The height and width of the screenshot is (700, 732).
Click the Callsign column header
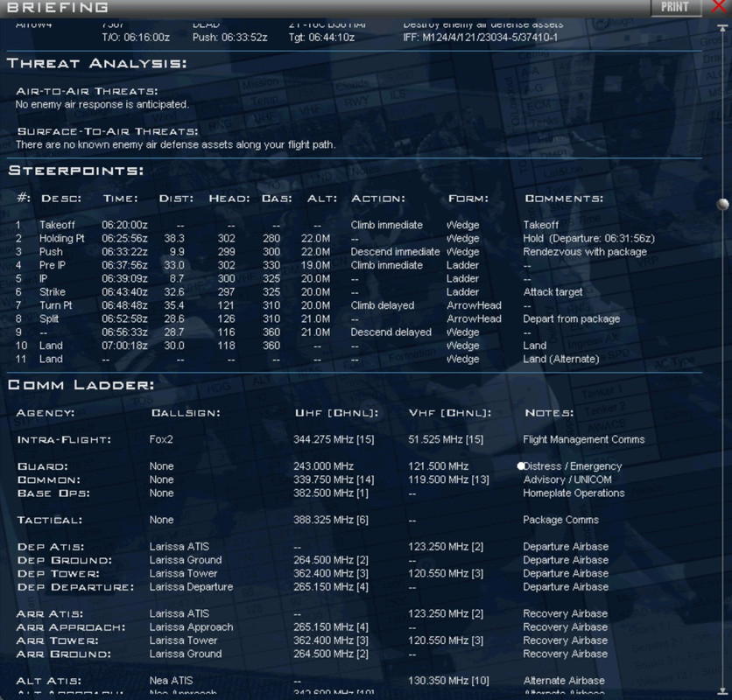(x=186, y=414)
